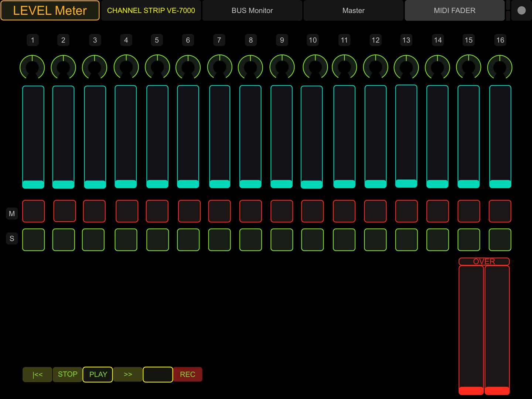Click the channel 12 pan knob

pyautogui.click(x=376, y=67)
